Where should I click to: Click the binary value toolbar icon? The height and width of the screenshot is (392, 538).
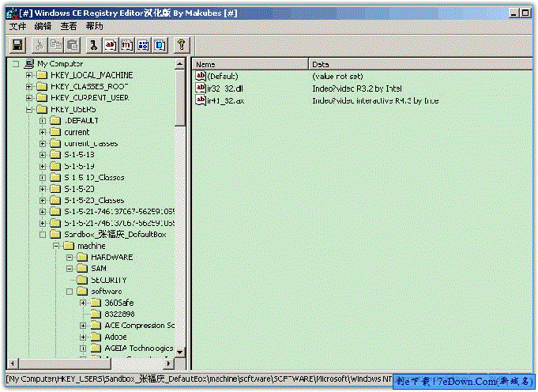click(143, 45)
